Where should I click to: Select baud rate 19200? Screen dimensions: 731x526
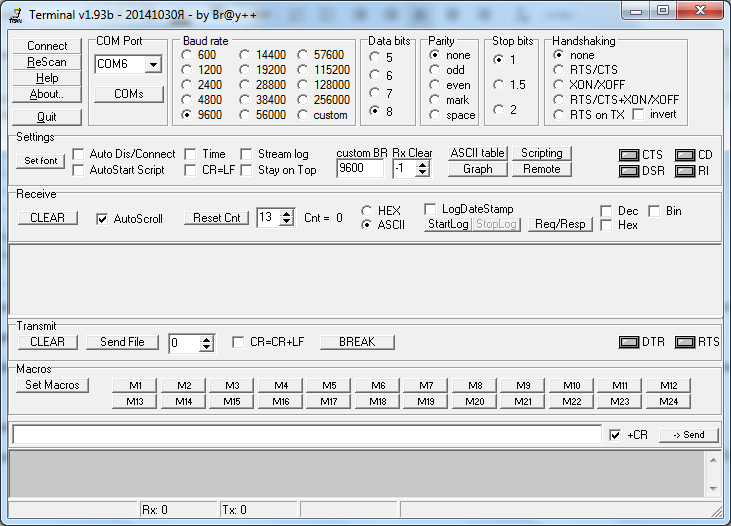point(245,70)
